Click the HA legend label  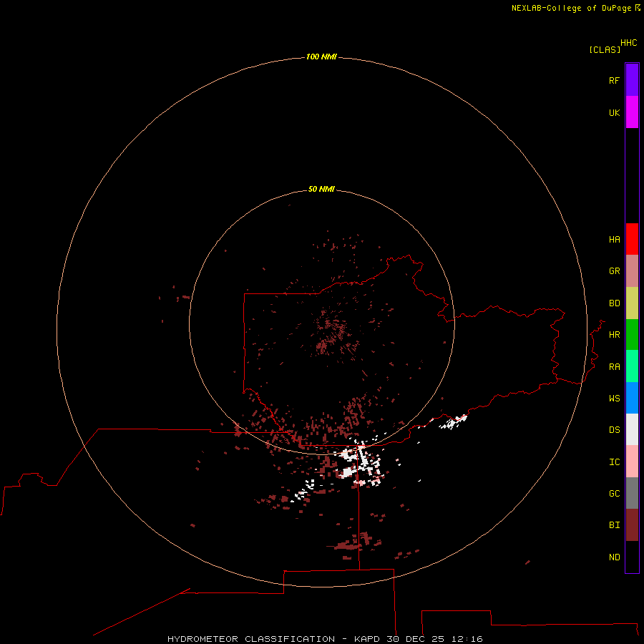point(615,239)
